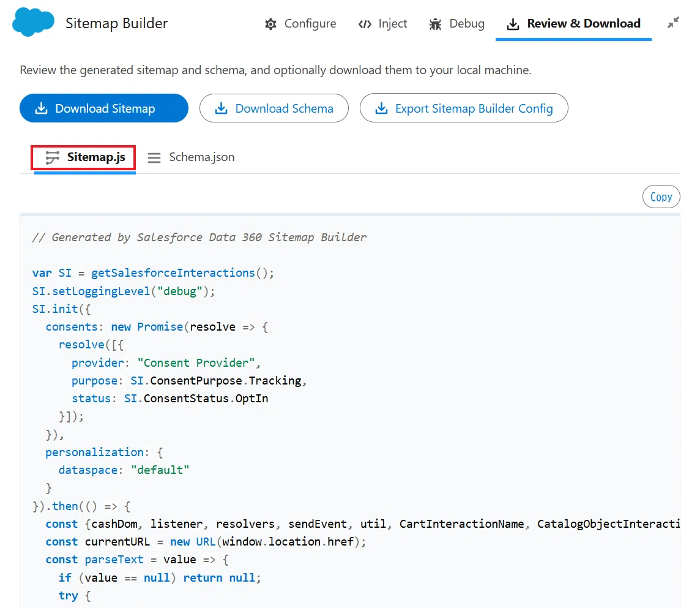Click the SI.ConsentPurpose.Tracking line
700x608 pixels.
point(189,381)
